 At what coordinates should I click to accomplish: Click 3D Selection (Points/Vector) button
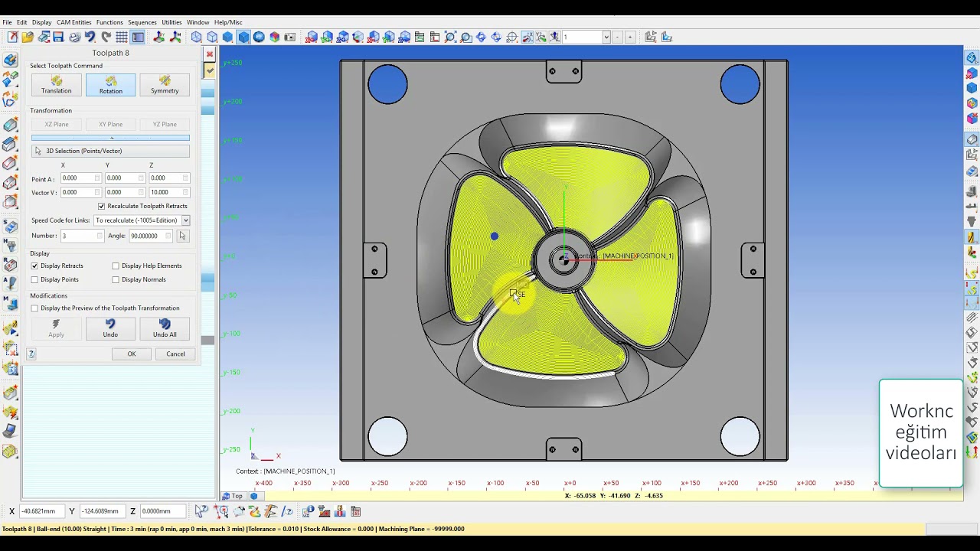[110, 151]
